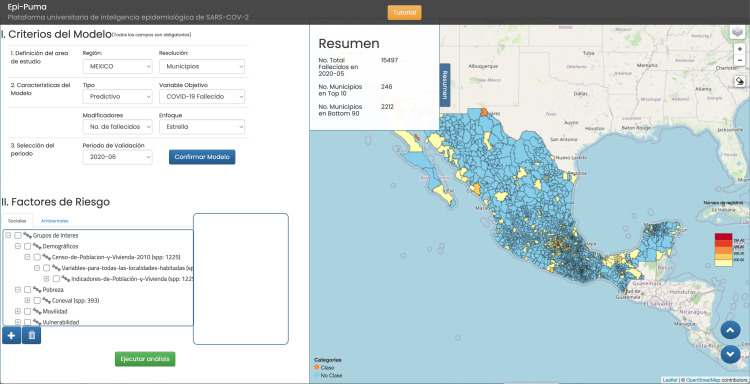
Task: Click the Confirmar Modelo button
Action: click(x=202, y=157)
